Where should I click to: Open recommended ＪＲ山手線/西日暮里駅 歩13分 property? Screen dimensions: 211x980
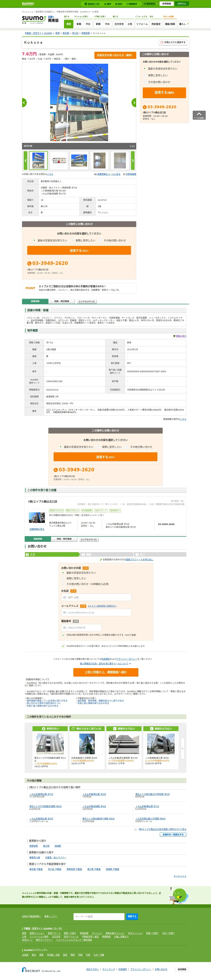click(x=123, y=758)
